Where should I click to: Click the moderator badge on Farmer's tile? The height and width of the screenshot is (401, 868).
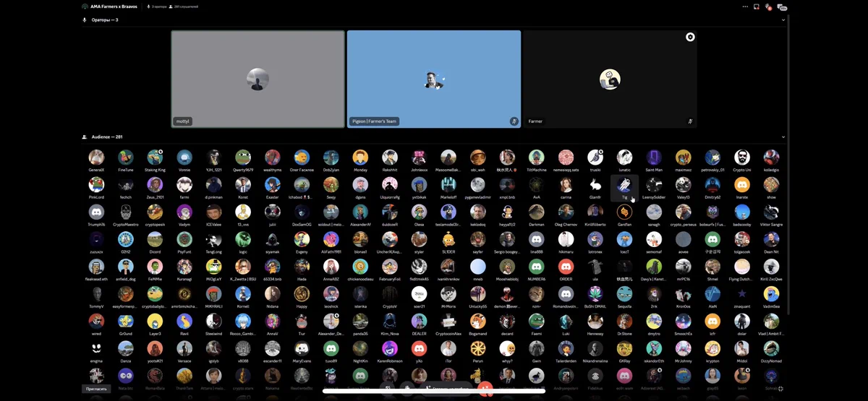(690, 37)
